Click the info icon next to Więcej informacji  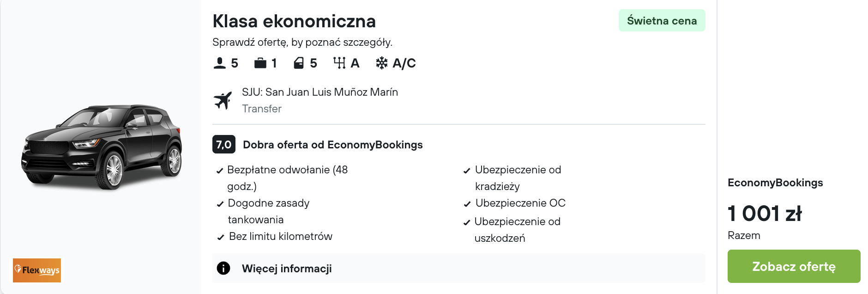(x=223, y=268)
